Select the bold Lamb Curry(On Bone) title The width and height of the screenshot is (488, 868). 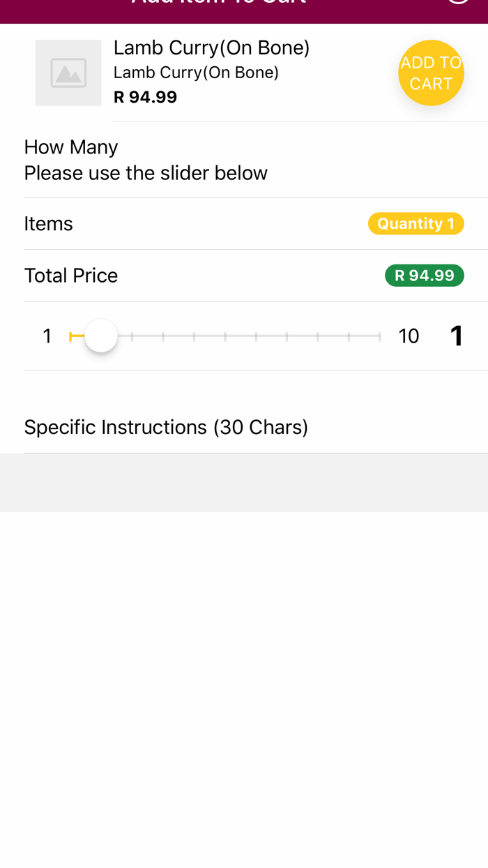211,47
